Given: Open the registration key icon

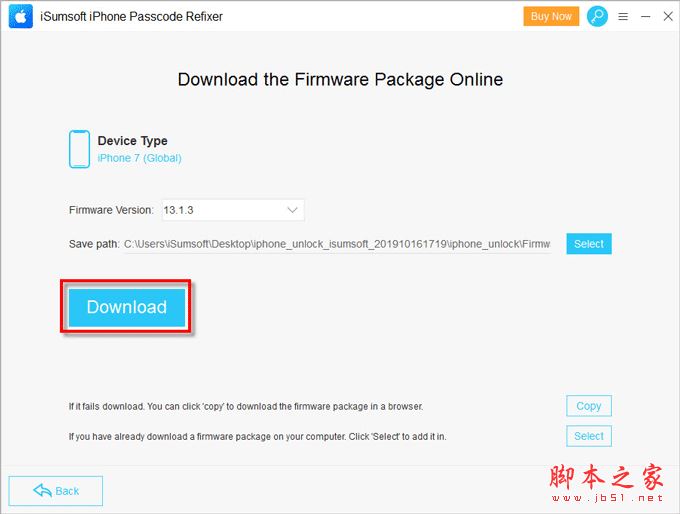Looking at the screenshot, I should pyautogui.click(x=597, y=16).
